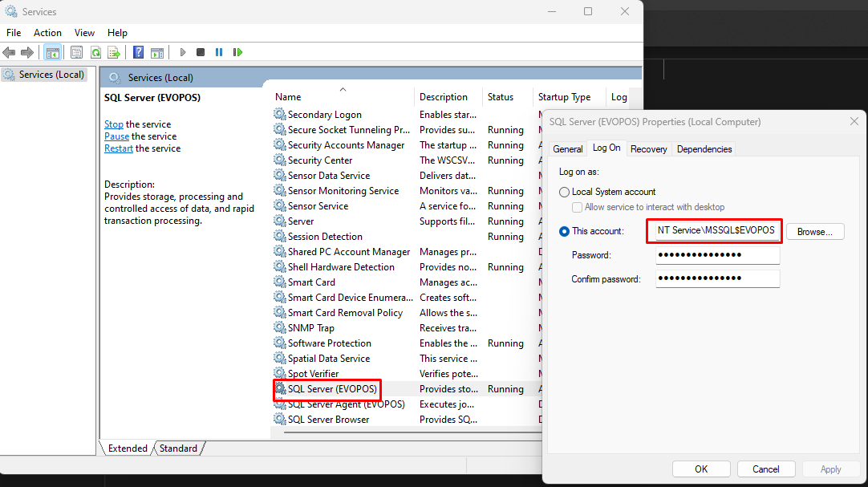Switch to the General tab
Screen dimensions: 868x487
coord(568,149)
